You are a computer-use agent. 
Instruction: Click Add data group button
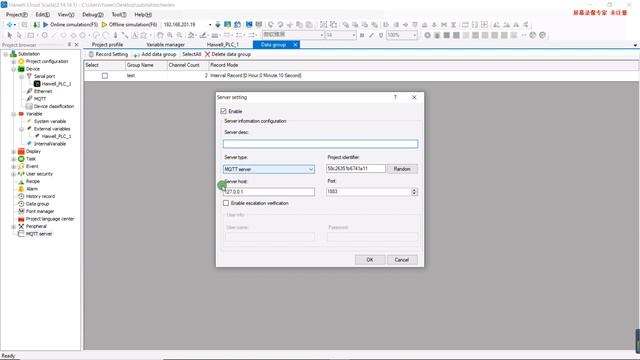coord(155,54)
